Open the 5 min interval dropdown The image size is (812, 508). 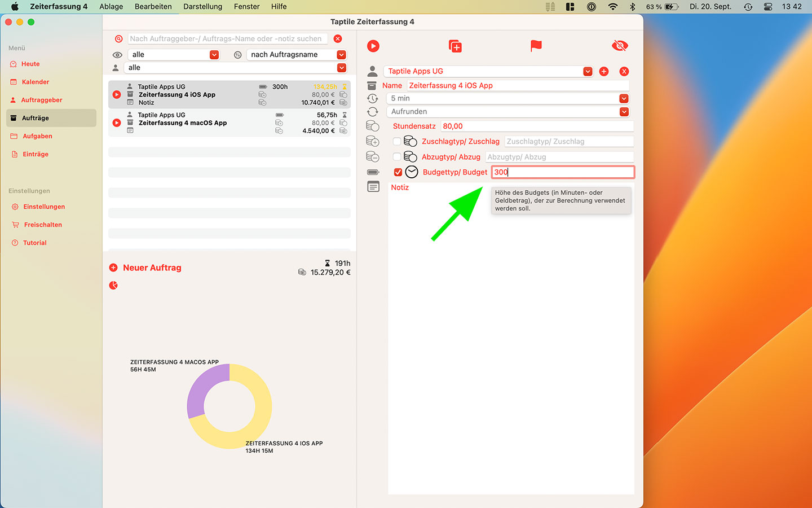tap(624, 98)
